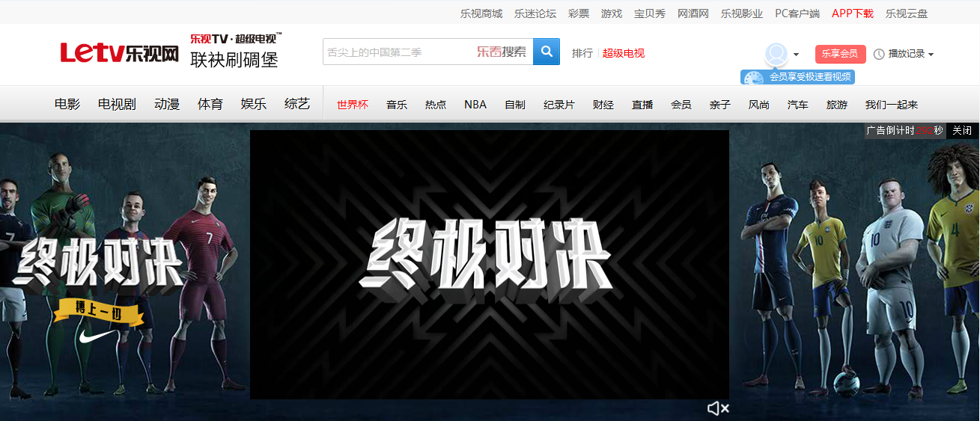Open the 乐视云盘 link

coord(907,13)
